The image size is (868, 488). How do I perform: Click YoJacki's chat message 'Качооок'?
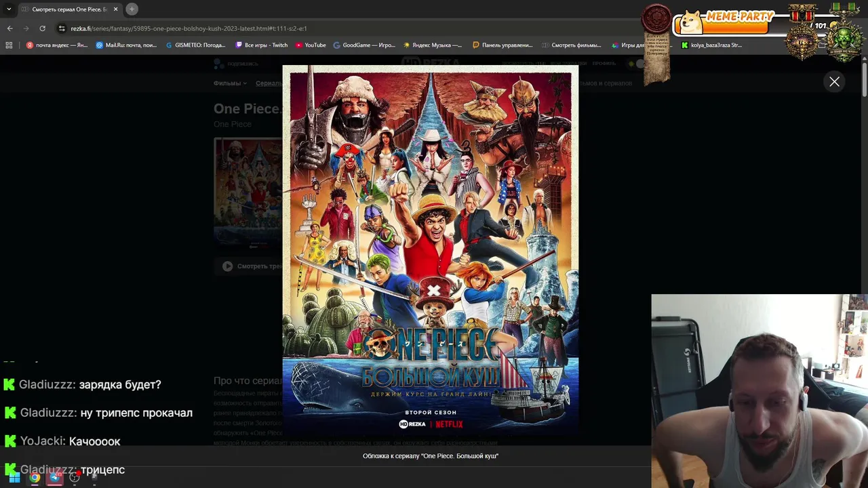95,441
